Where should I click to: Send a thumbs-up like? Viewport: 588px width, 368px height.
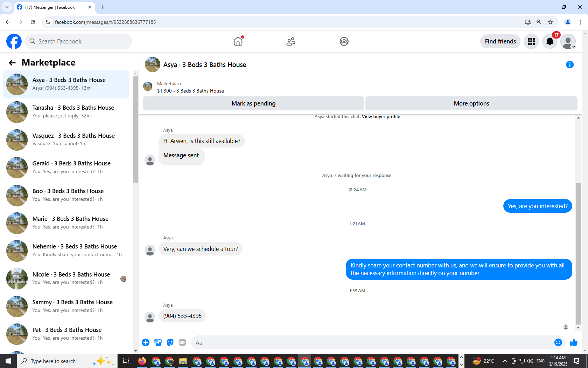pos(573,342)
